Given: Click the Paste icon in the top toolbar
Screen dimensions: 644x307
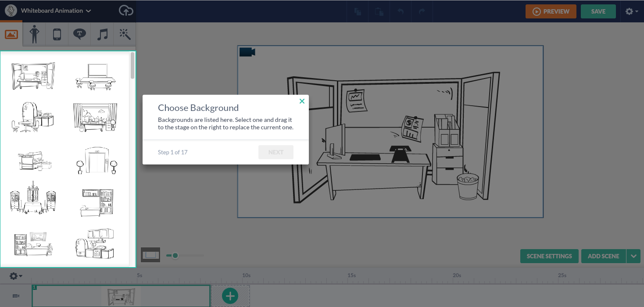Looking at the screenshot, I should [x=379, y=11].
